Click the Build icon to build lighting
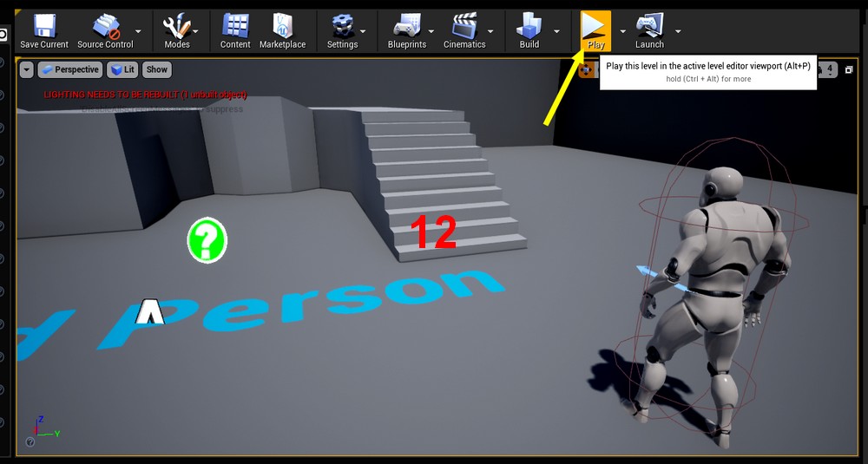The image size is (868, 464). (529, 25)
